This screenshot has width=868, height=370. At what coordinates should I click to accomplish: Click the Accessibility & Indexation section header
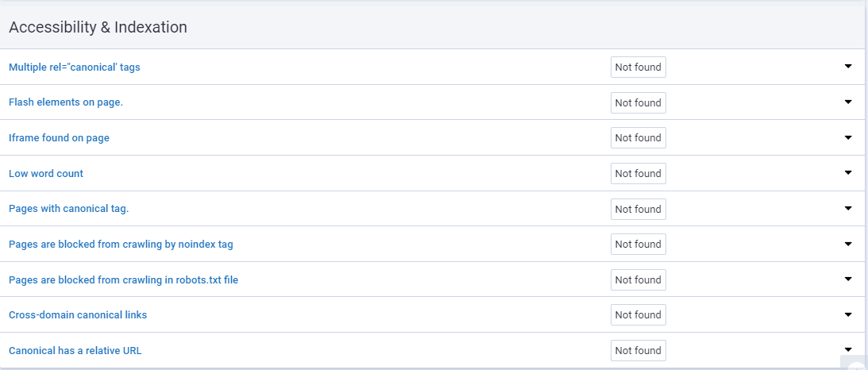pos(98,27)
